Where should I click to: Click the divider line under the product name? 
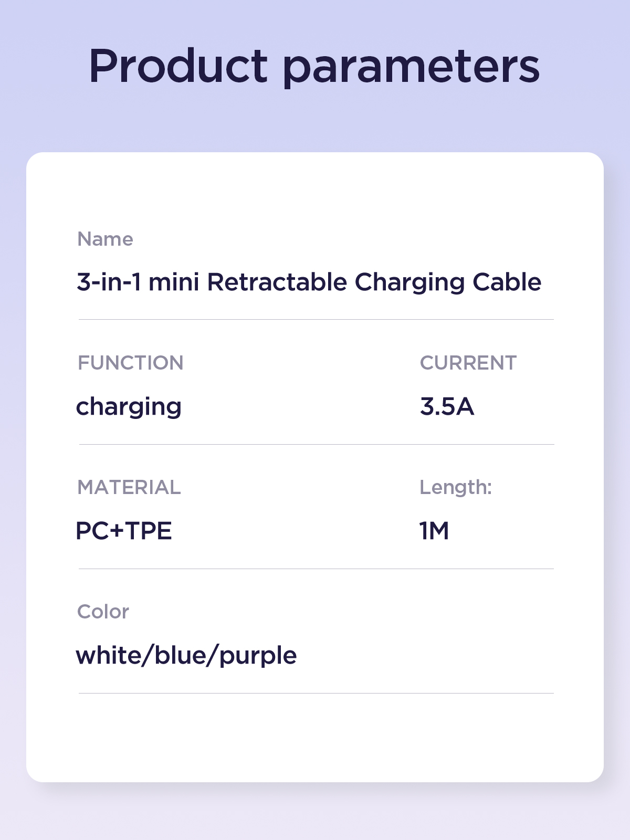coord(316,319)
